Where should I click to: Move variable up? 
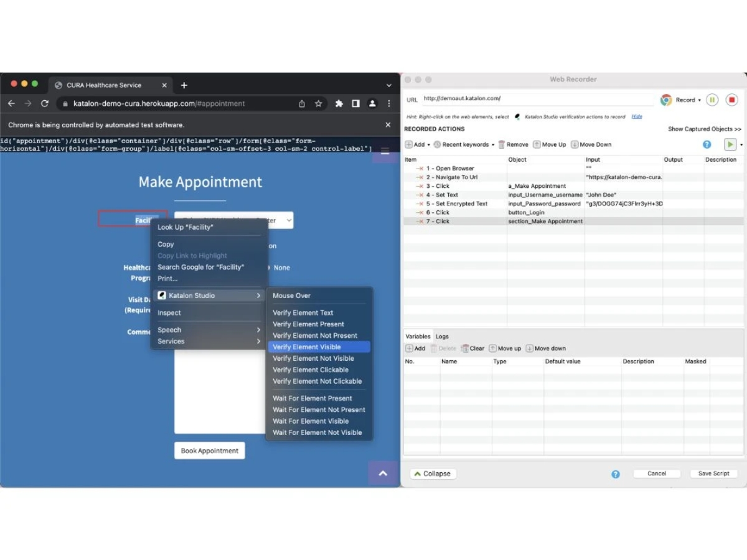tap(505, 348)
